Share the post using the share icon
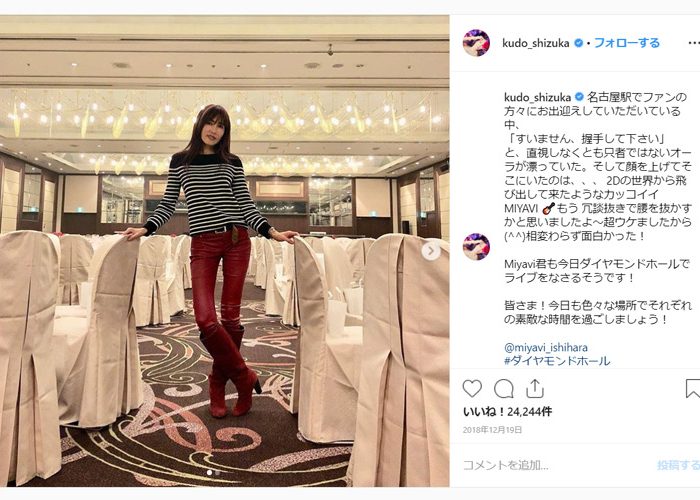This screenshot has width=700, height=500. point(534,388)
